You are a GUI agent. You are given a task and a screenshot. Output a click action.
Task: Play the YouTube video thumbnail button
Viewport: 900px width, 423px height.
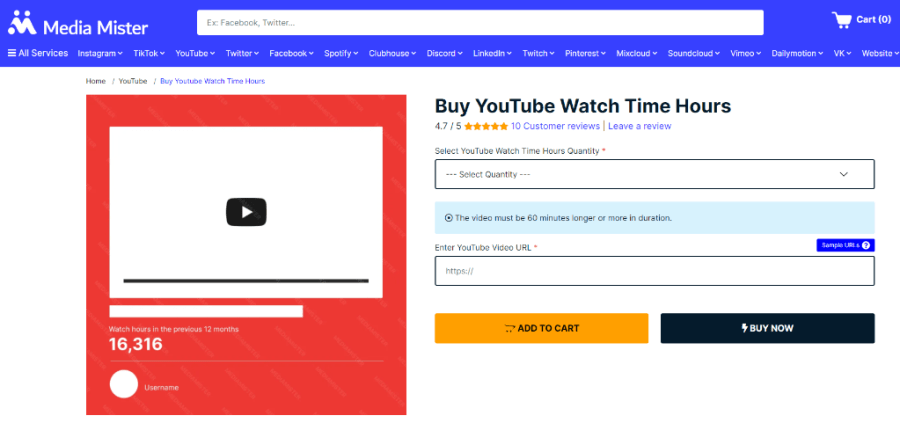pyautogui.click(x=246, y=212)
